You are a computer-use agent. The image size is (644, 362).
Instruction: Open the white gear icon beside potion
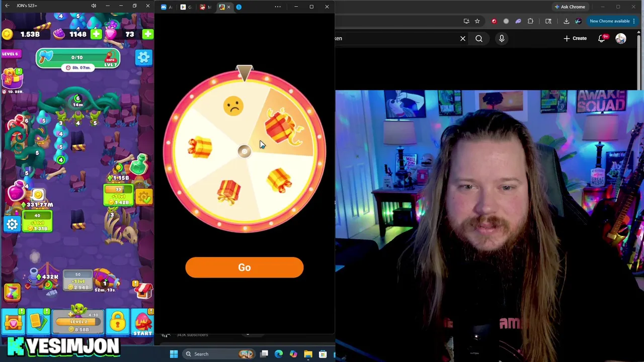click(12, 224)
